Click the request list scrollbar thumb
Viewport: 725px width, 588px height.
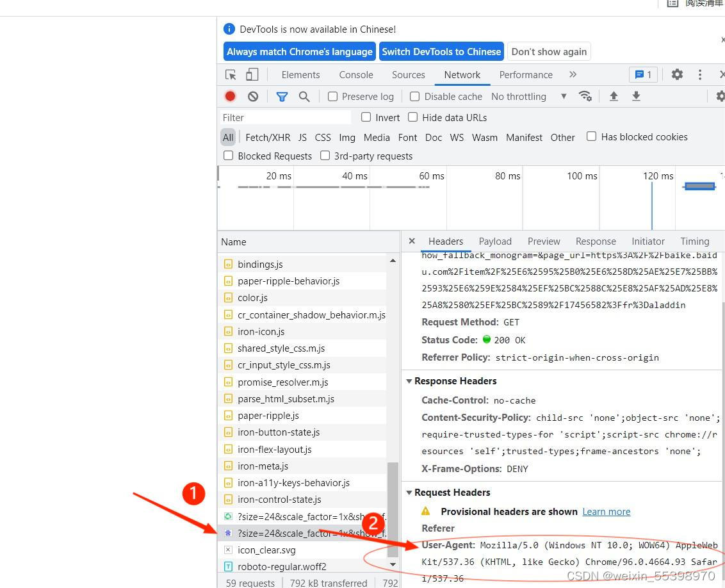393,509
